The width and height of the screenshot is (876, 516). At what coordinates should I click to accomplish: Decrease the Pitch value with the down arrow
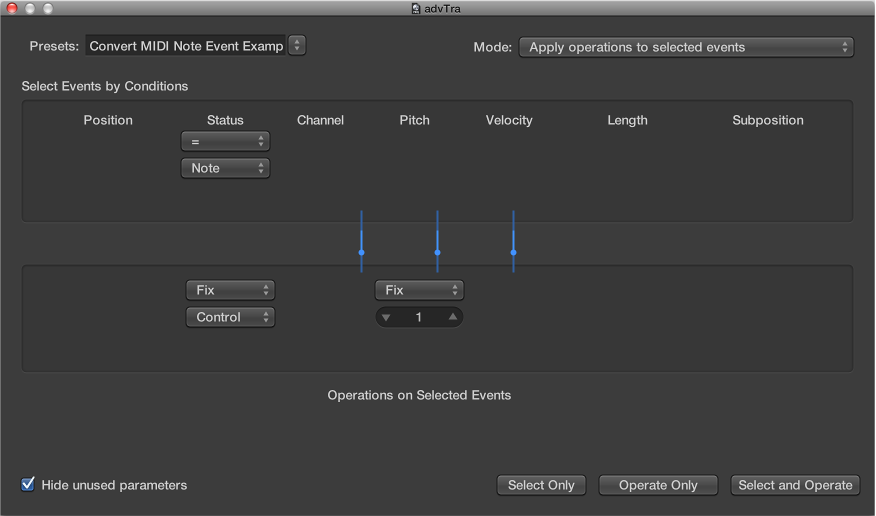(x=386, y=317)
